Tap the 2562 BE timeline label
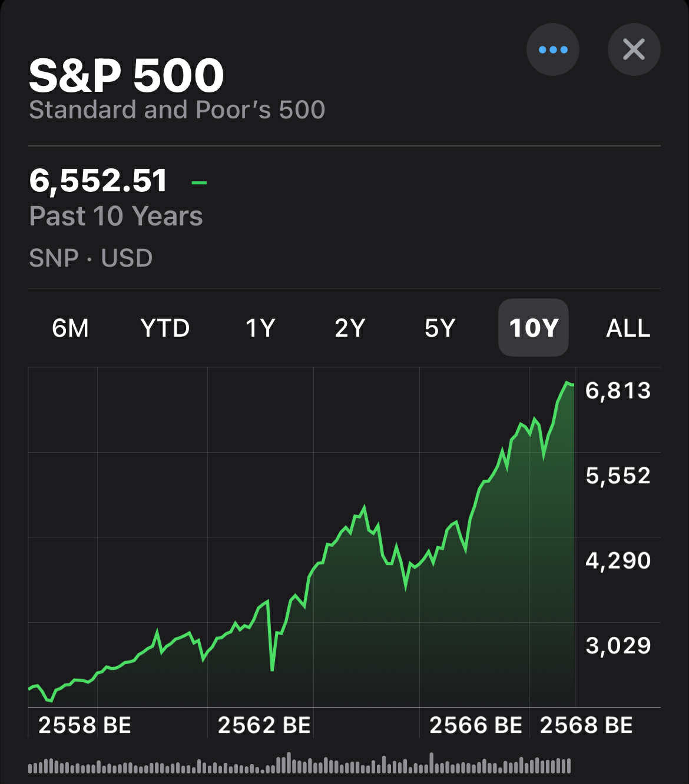The width and height of the screenshot is (689, 784). click(x=264, y=725)
